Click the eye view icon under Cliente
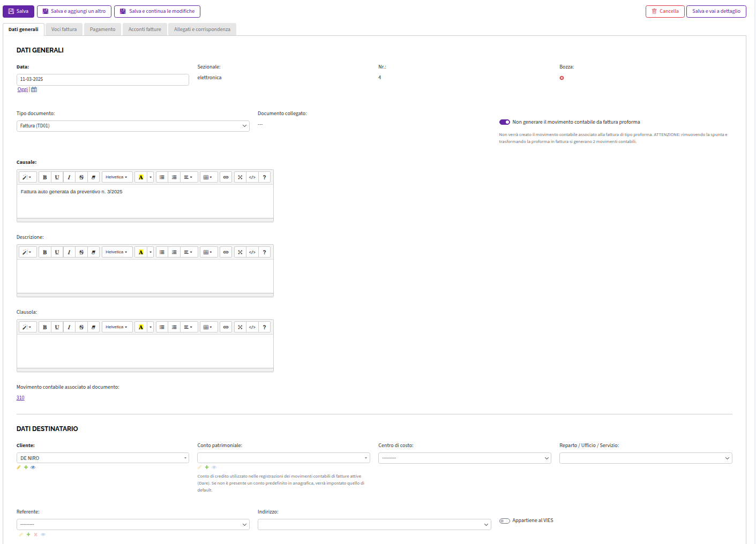756x544 pixels. (x=33, y=467)
